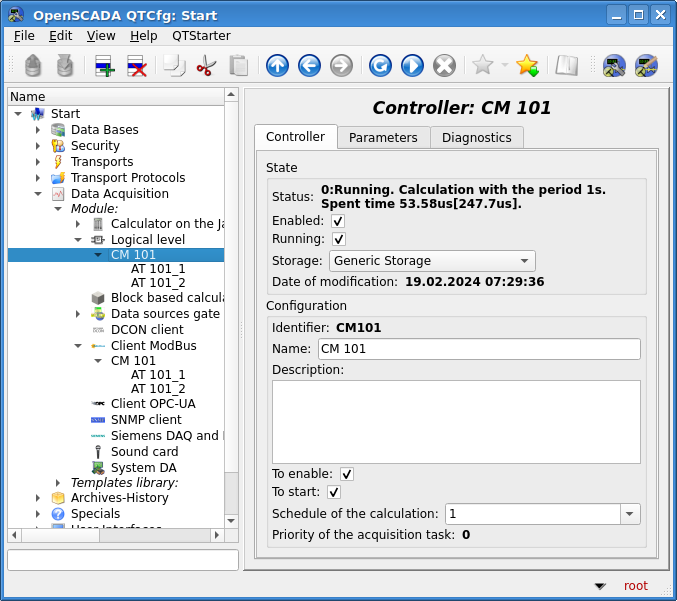Toggle the Running checkbox

click(338, 240)
